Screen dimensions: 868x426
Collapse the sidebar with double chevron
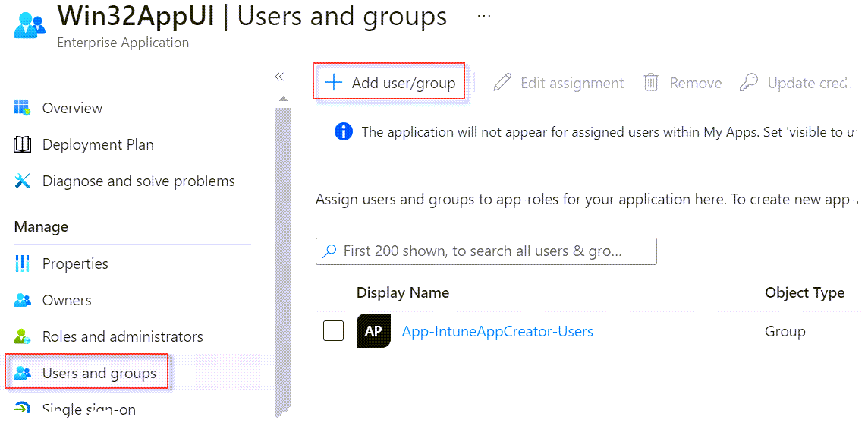[278, 77]
